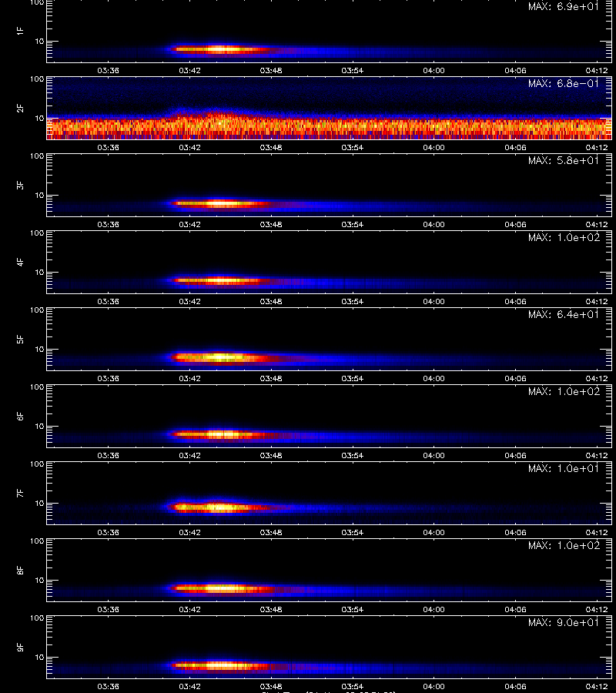Click the 04:12 tick label under panel 4F

(x=597, y=301)
